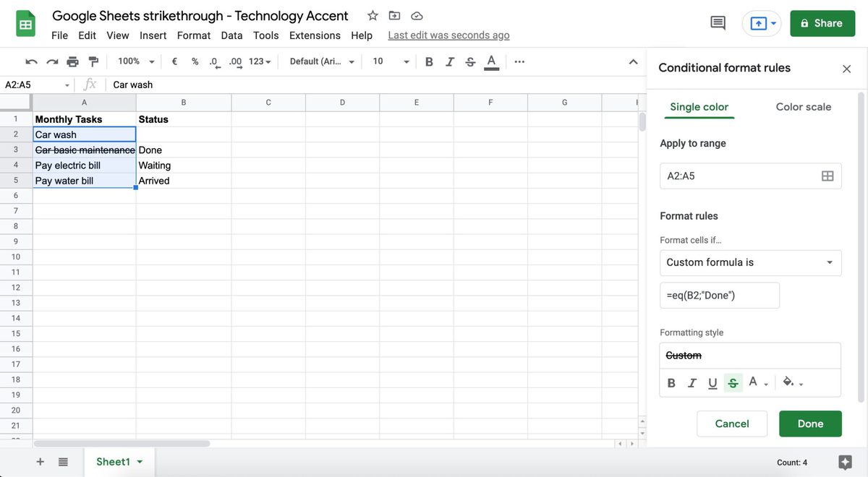Open the Format menu
Viewport: 868px width, 477px height.
[x=194, y=35]
